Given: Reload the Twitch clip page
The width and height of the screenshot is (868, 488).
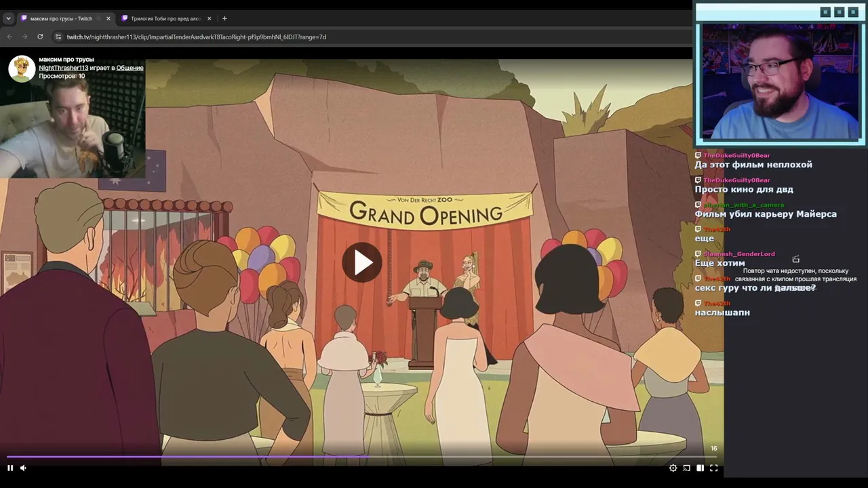Looking at the screenshot, I should tap(40, 37).
